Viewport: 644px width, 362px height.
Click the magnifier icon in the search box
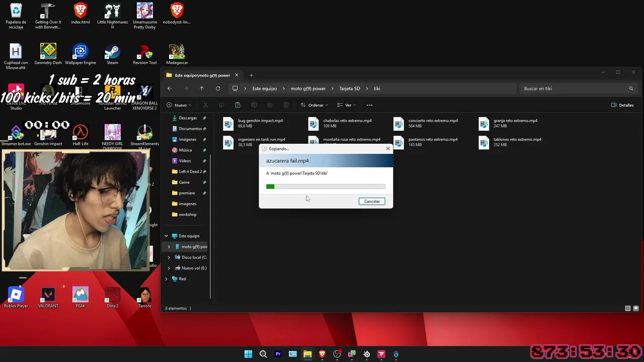(x=631, y=88)
